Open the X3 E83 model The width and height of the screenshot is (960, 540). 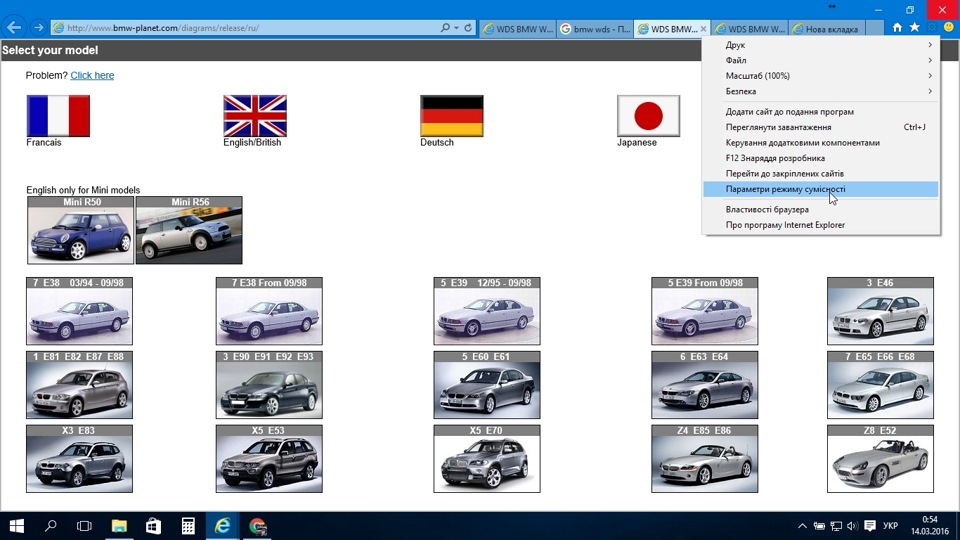pos(79,459)
